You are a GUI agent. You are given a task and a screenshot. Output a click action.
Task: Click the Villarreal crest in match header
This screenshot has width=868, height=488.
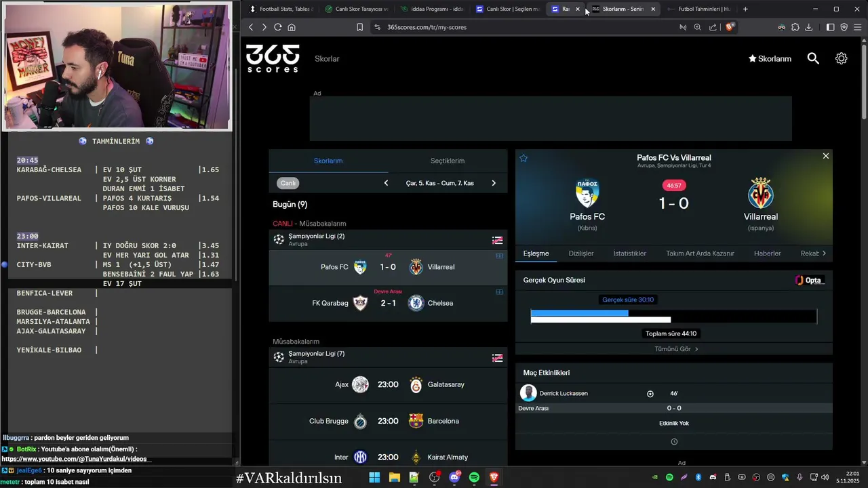click(x=761, y=193)
